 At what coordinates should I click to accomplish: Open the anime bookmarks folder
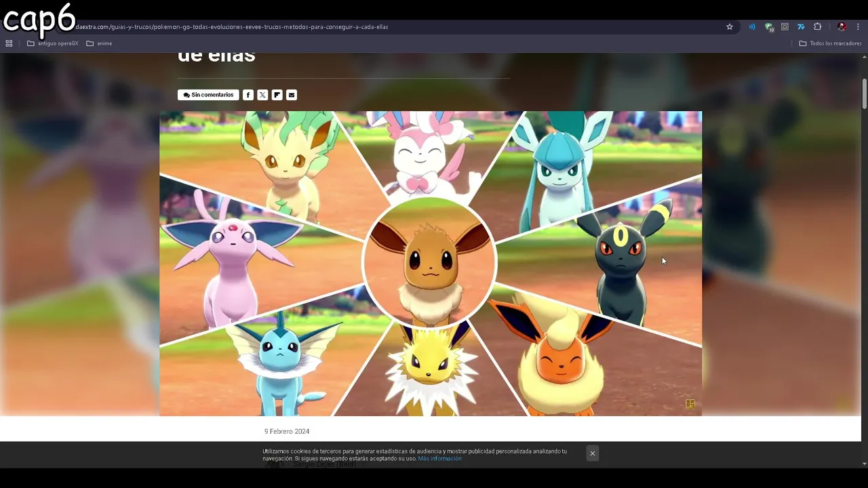pyautogui.click(x=99, y=43)
